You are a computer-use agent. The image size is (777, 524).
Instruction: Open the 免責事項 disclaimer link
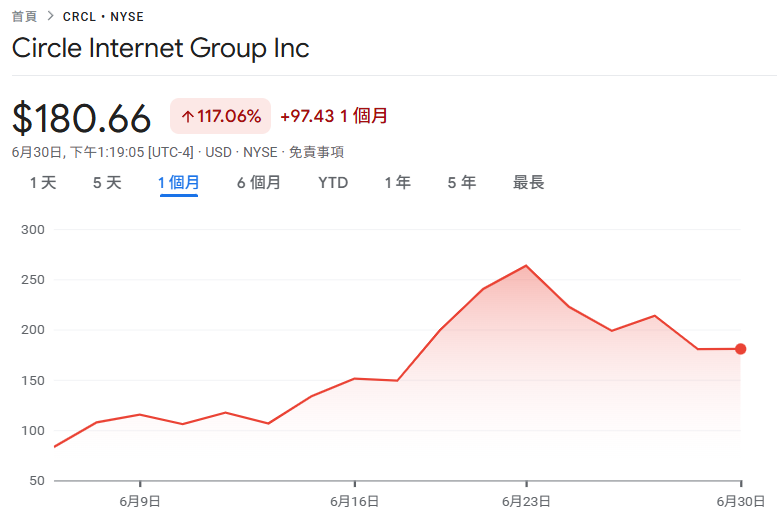pyautogui.click(x=316, y=152)
